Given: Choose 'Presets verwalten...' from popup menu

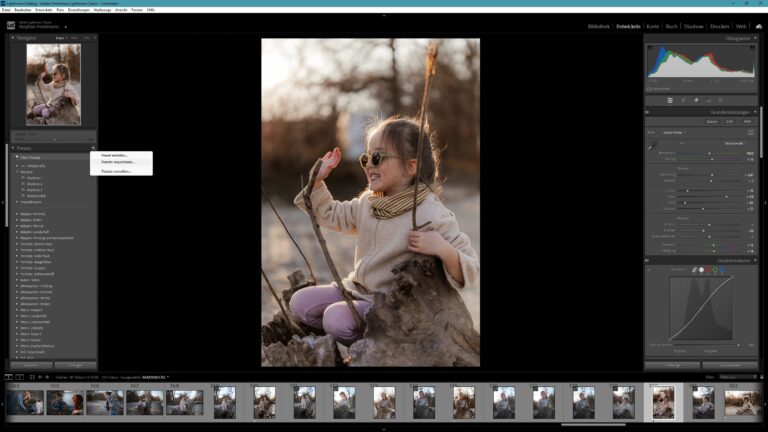Looking at the screenshot, I should pyautogui.click(x=116, y=171).
